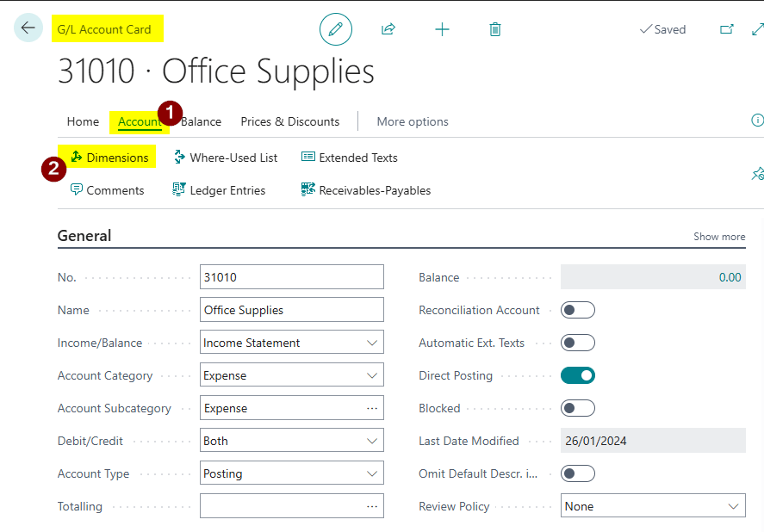Switch to the Balance tab
764x532 pixels.
tap(202, 121)
